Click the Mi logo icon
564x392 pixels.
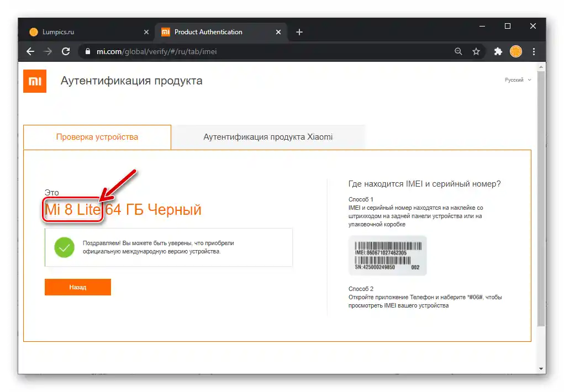tap(35, 81)
